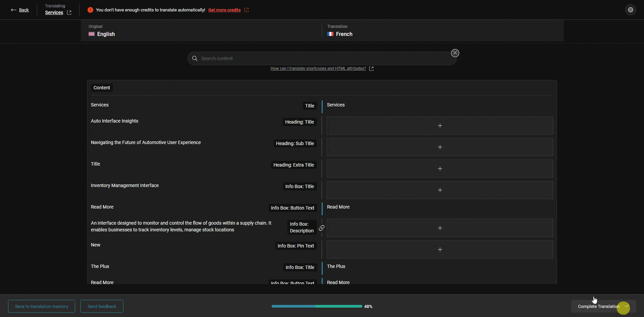The width and height of the screenshot is (644, 317).
Task: Go Back to the previous page
Action: pos(24,10)
